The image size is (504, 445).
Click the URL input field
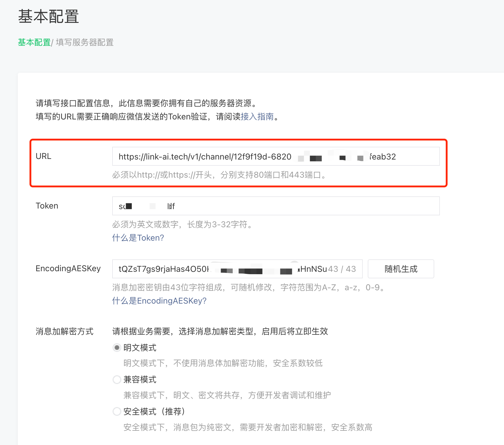[x=276, y=156]
